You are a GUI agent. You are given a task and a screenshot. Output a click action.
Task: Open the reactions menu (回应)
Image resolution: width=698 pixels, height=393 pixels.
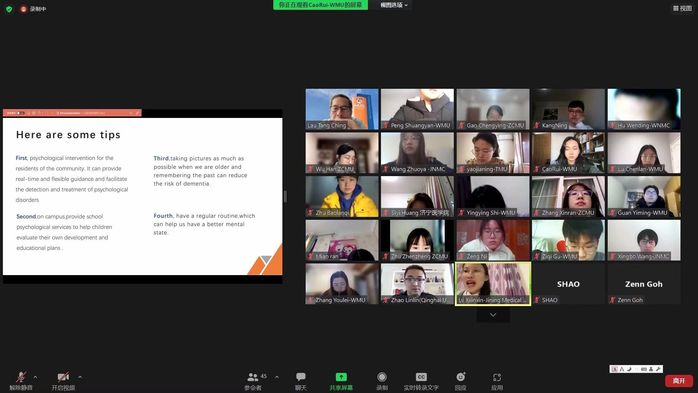coord(461,381)
